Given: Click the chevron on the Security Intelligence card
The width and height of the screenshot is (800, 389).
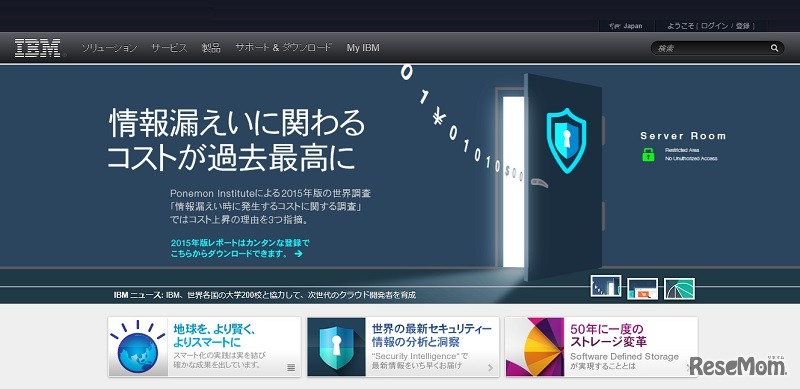Looking at the screenshot, I should [x=490, y=368].
